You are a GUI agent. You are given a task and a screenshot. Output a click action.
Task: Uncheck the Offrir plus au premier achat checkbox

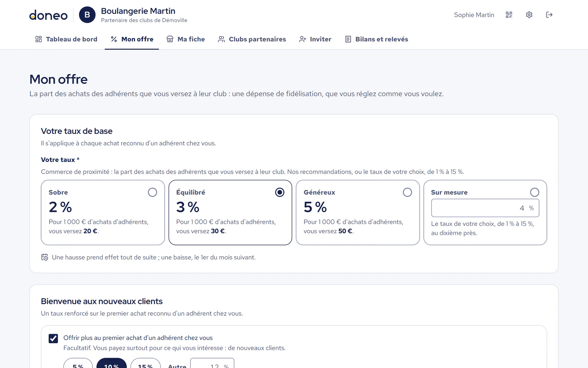(x=53, y=338)
